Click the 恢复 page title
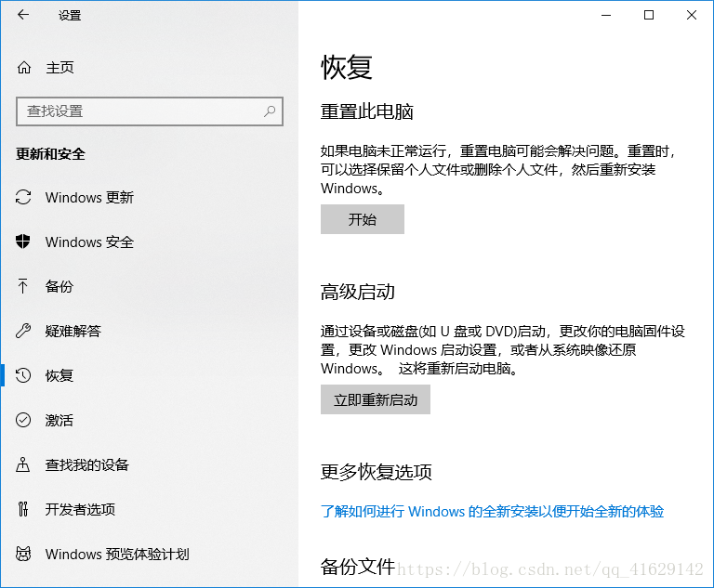 347,68
